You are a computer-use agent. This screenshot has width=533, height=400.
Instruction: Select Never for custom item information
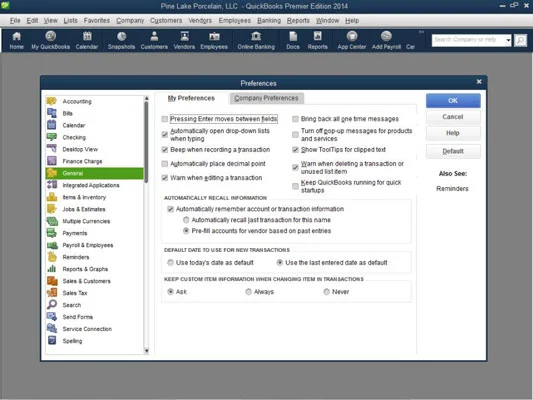tap(326, 292)
